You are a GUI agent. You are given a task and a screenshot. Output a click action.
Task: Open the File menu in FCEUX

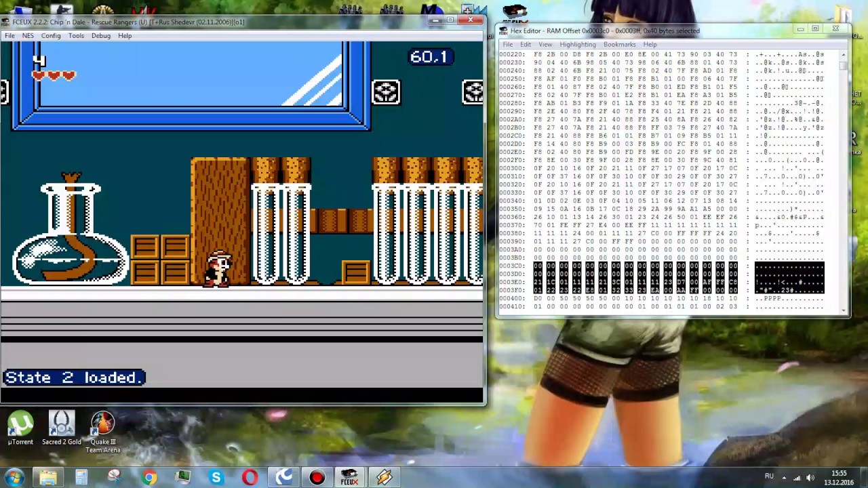(9, 36)
